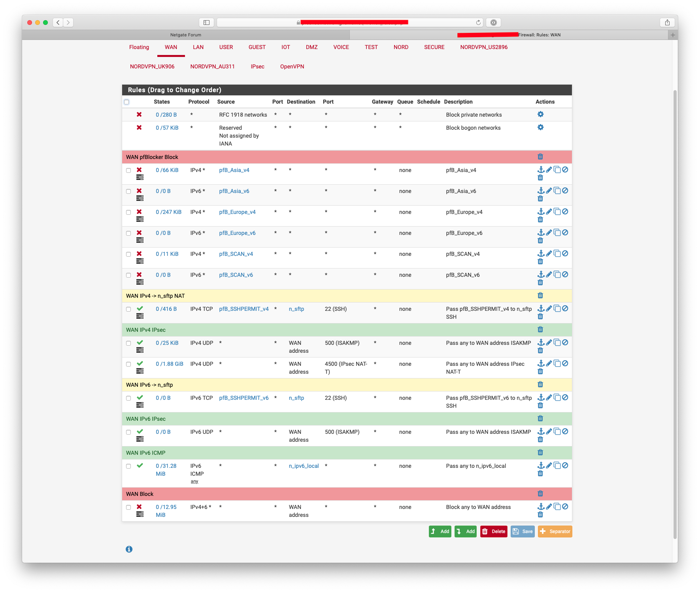Reload the page in Safari toolbar

click(x=478, y=23)
